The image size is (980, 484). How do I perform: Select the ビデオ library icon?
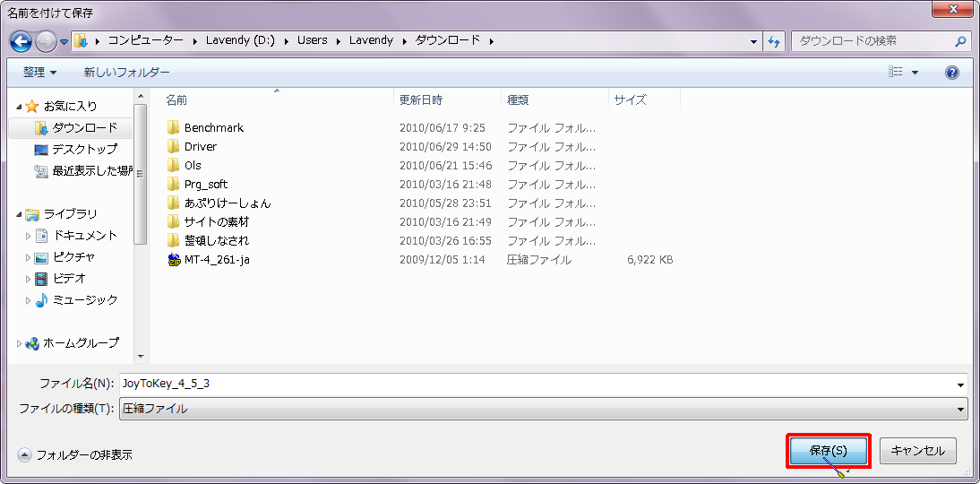click(41, 278)
